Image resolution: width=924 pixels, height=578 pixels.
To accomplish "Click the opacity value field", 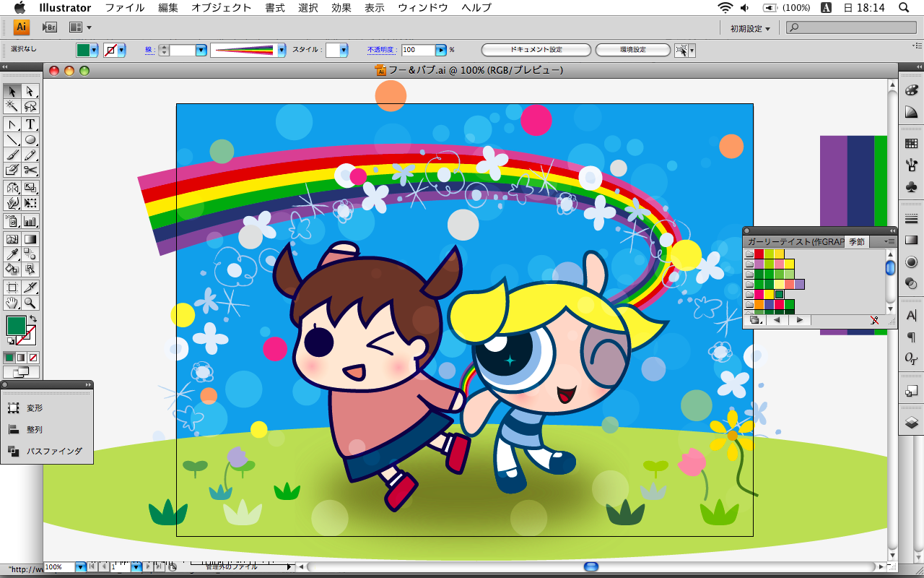I will (x=418, y=50).
